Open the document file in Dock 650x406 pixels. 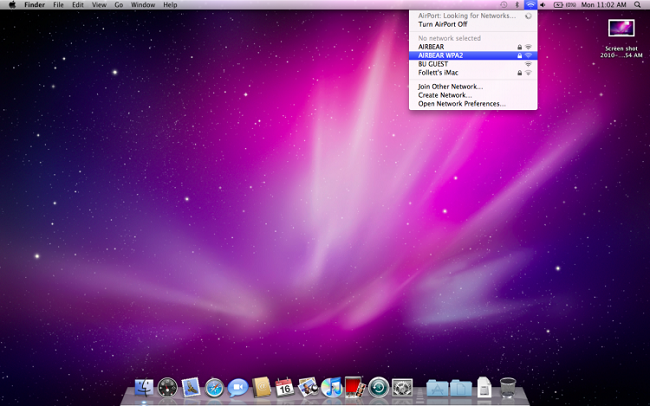[484, 388]
